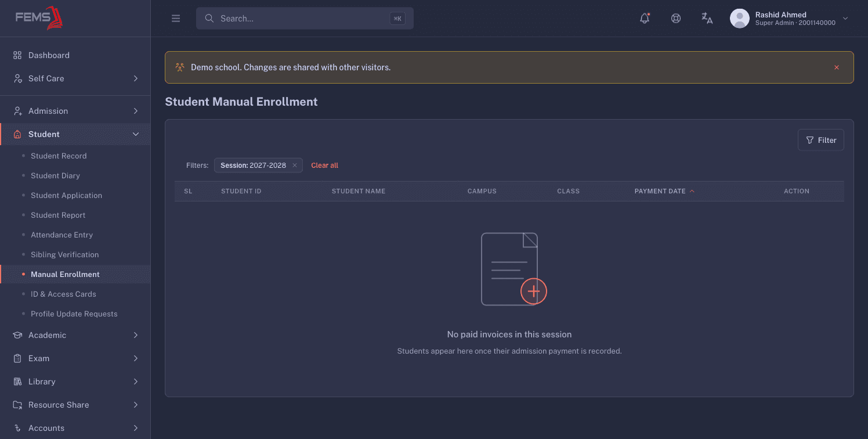Open the language translate icon
Screen dimensions: 868x439
tap(707, 19)
